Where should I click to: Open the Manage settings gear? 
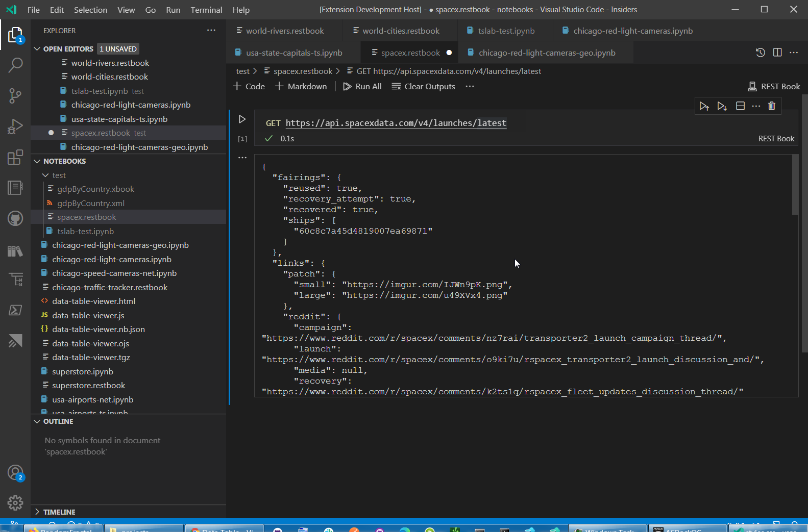tap(15, 503)
